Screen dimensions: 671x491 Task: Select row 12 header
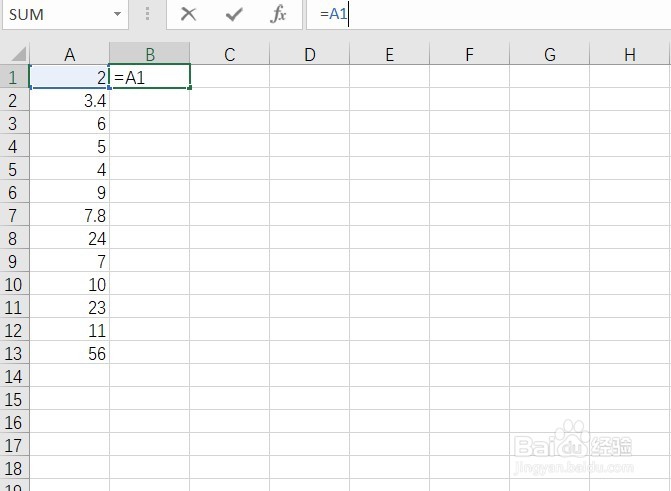14,331
